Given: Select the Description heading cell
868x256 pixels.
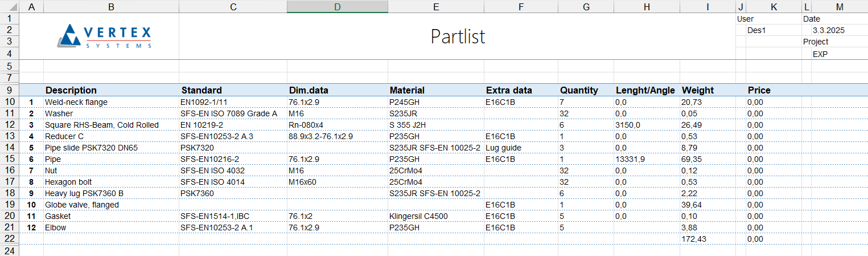Looking at the screenshot, I should 71,90.
